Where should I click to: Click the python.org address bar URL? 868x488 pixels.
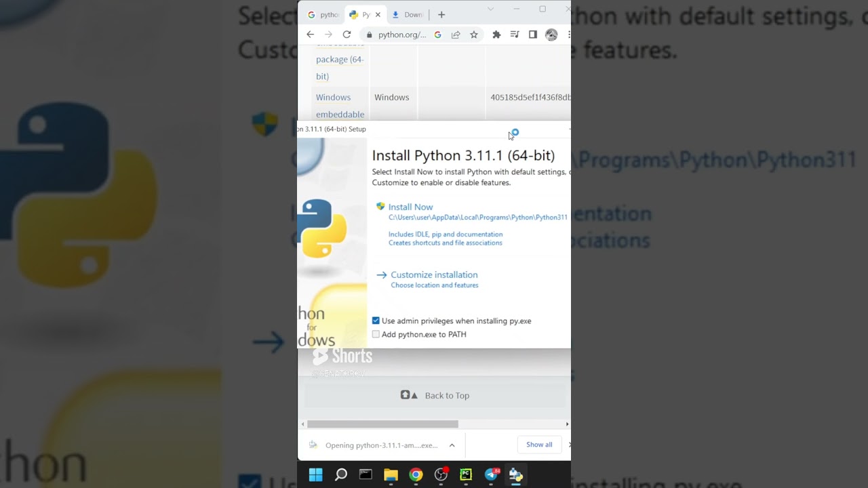click(402, 35)
